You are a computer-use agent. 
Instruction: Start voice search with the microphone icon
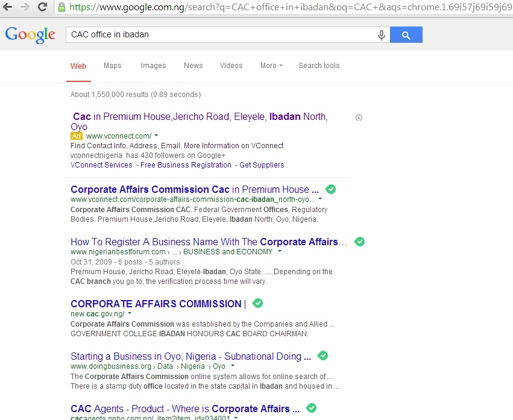(381, 35)
